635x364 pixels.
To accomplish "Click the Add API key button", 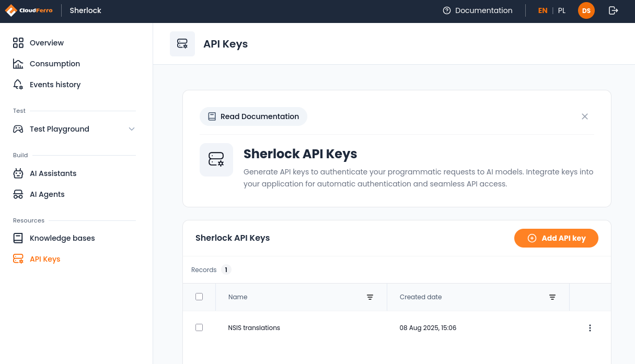I will point(556,238).
